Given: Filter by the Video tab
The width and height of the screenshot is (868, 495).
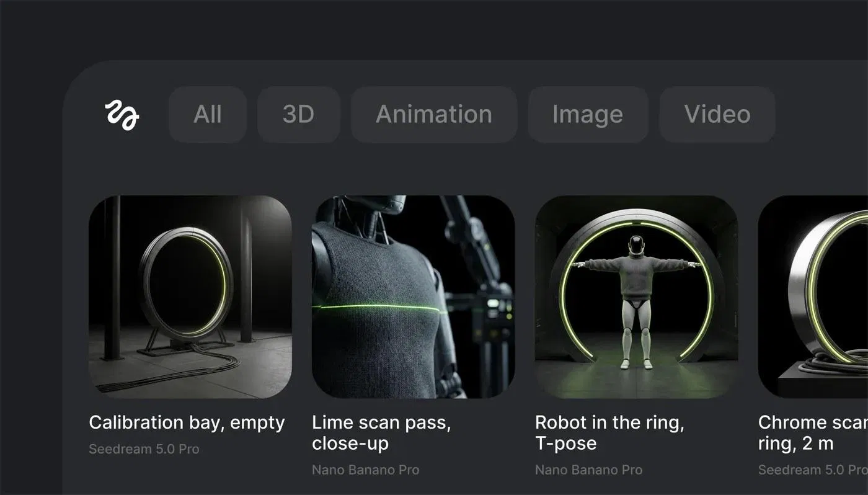Looking at the screenshot, I should click(x=717, y=115).
